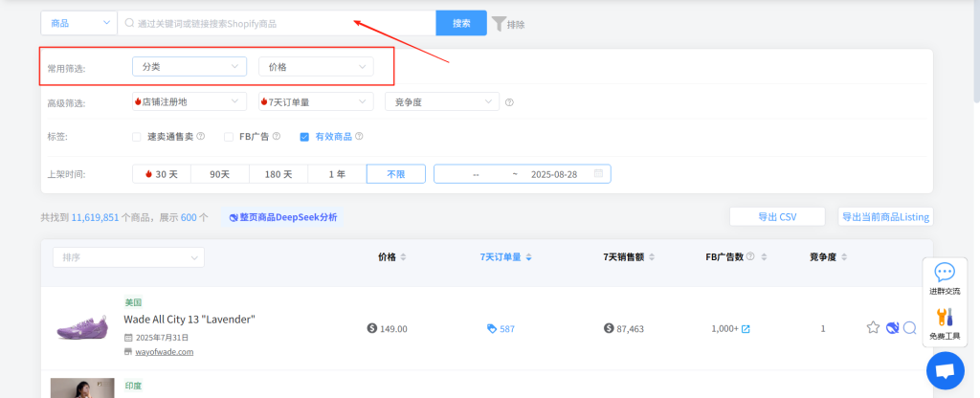Open the 店铺注册地 dropdown
980x398 pixels.
click(189, 101)
